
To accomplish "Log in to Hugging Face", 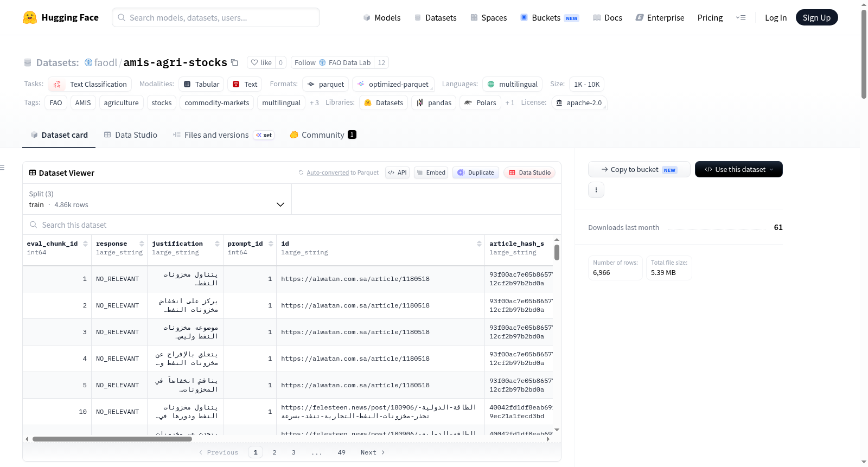I will (776, 17).
